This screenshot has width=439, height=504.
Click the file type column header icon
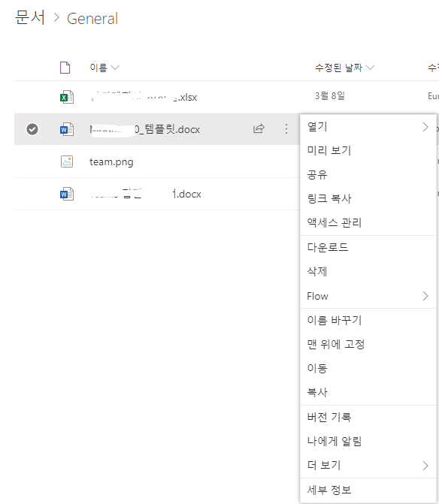tap(65, 68)
